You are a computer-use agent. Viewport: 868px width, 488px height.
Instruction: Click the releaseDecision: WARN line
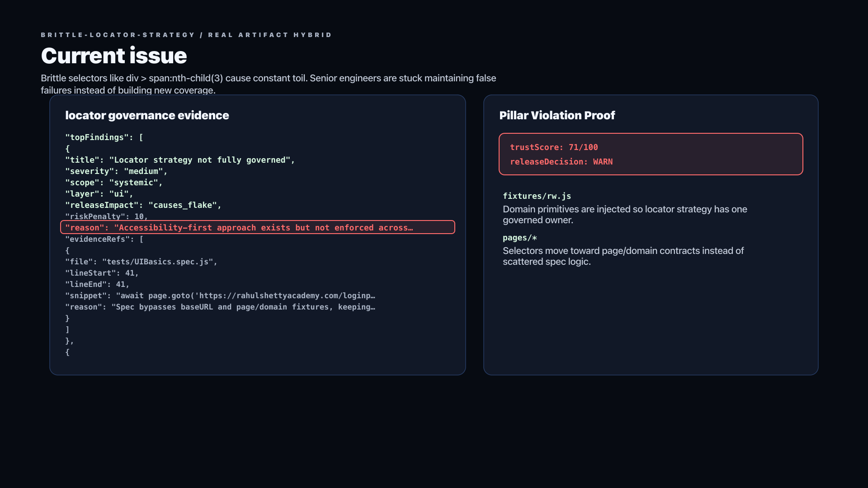[561, 162]
